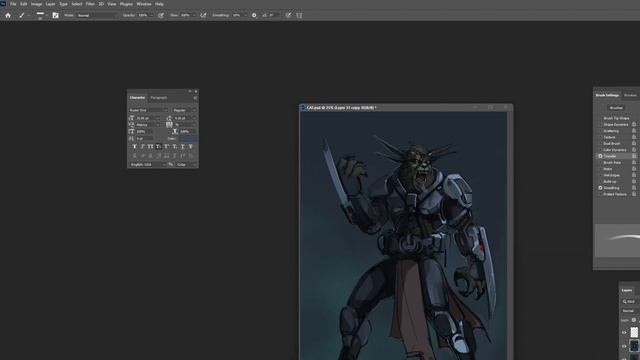The image size is (640, 360).
Task: Toggle Small Caps in Character panel
Action: point(158,147)
